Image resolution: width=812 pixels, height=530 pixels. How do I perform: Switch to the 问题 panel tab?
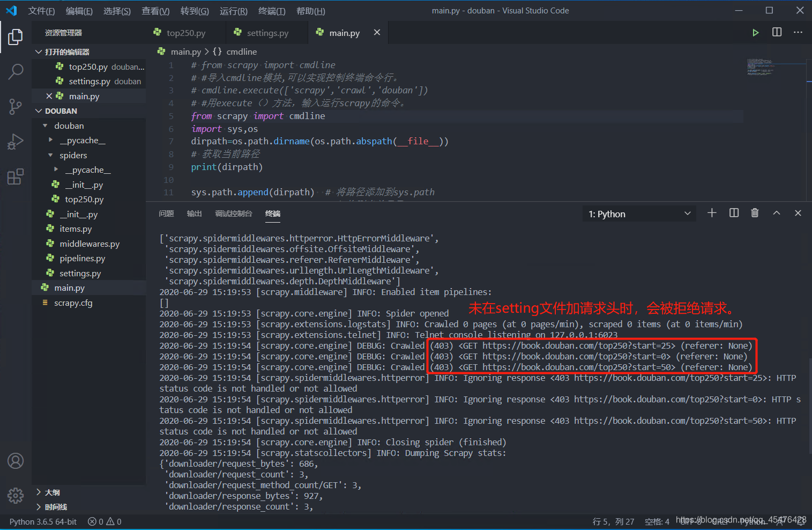pyautogui.click(x=166, y=214)
